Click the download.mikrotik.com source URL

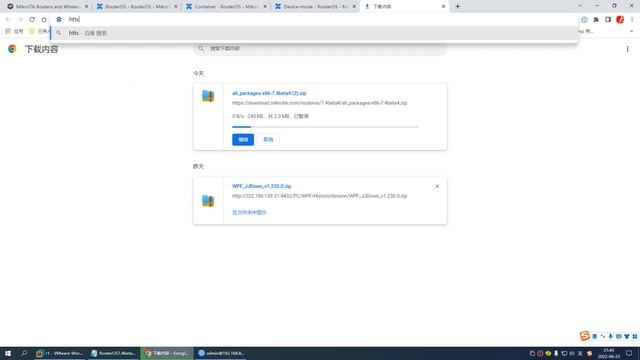point(319,103)
